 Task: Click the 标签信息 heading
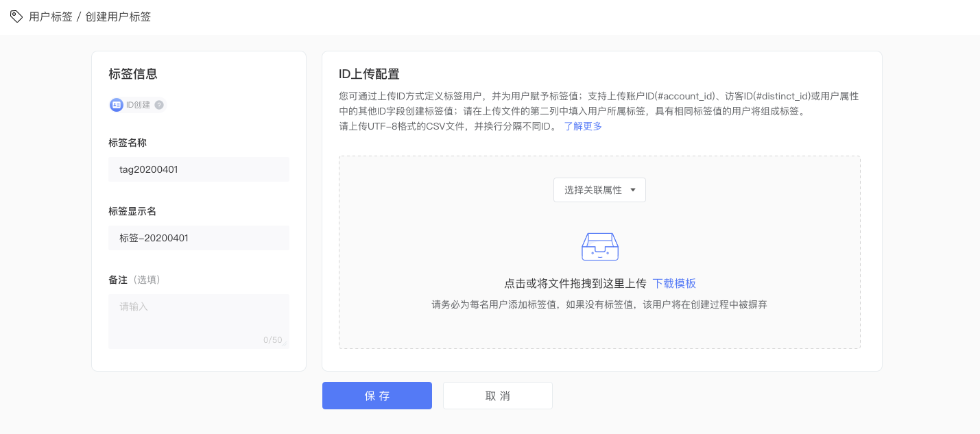coord(133,74)
